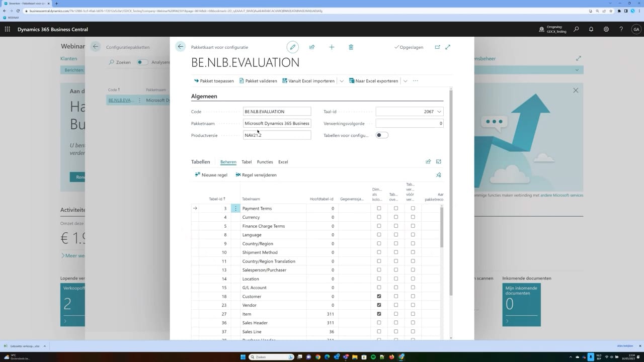Uncheck Dim. als kolom for Item
The image size is (644, 362).
click(379, 314)
